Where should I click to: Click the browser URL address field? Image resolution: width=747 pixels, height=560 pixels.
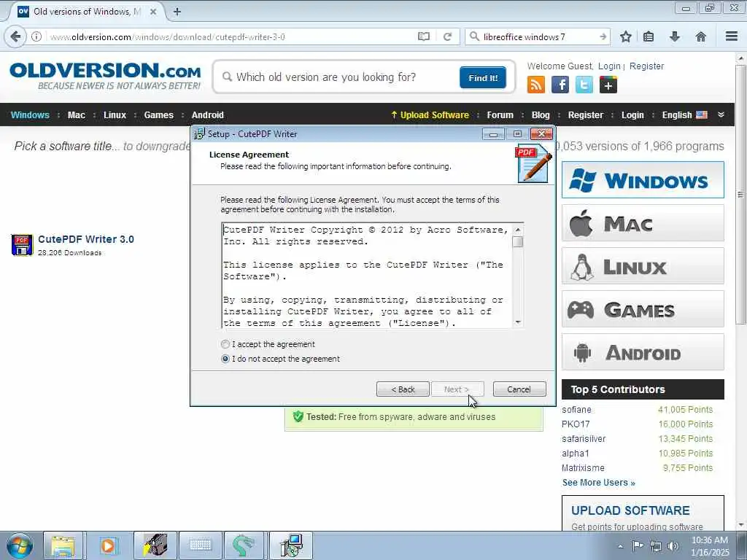click(x=228, y=36)
